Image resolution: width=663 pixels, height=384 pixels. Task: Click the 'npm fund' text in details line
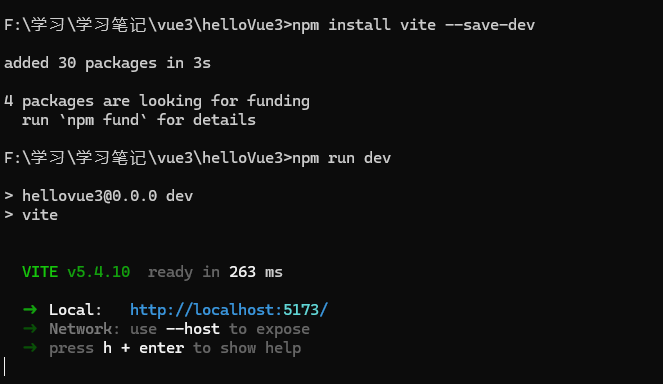click(x=103, y=120)
